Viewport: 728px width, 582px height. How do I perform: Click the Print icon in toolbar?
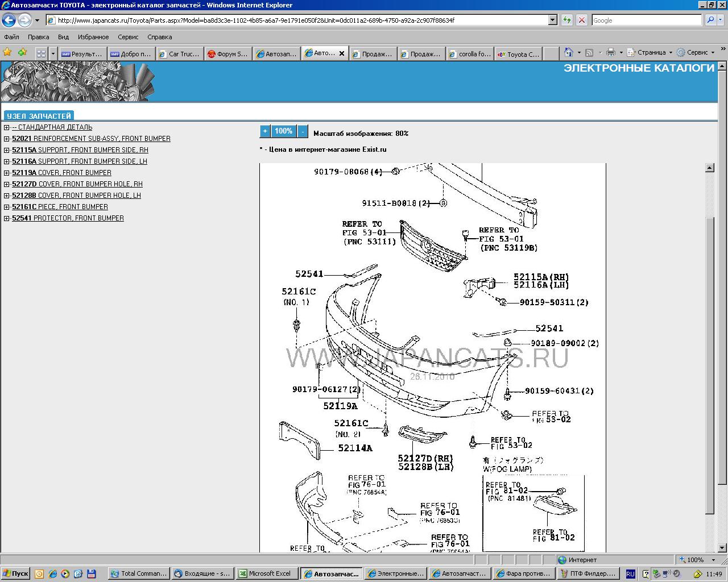(611, 52)
